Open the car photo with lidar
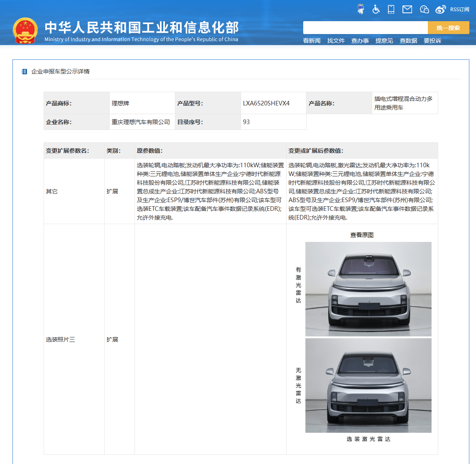 368,289
